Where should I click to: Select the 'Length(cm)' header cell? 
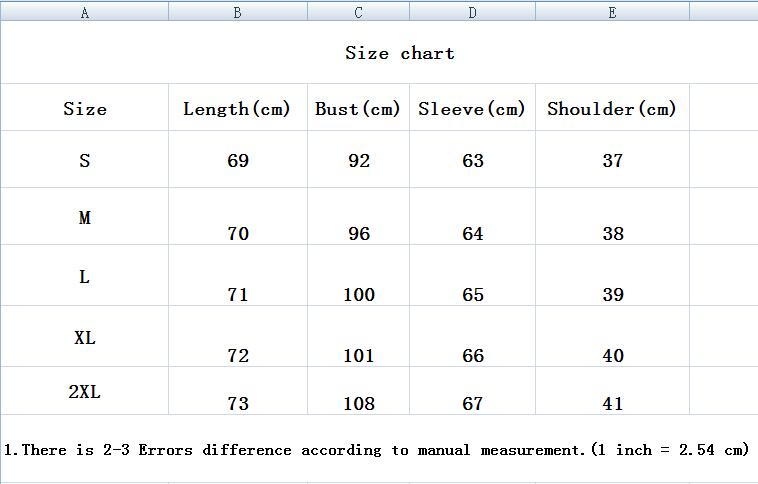click(x=237, y=109)
